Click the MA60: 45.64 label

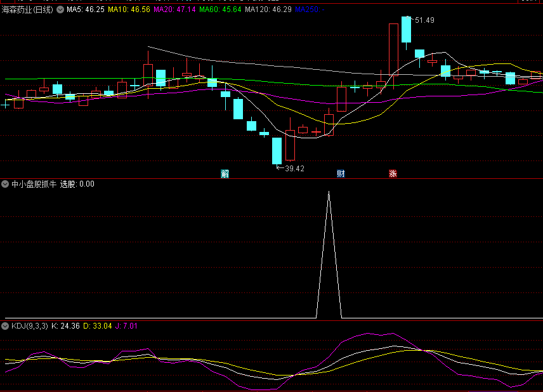coord(220,10)
